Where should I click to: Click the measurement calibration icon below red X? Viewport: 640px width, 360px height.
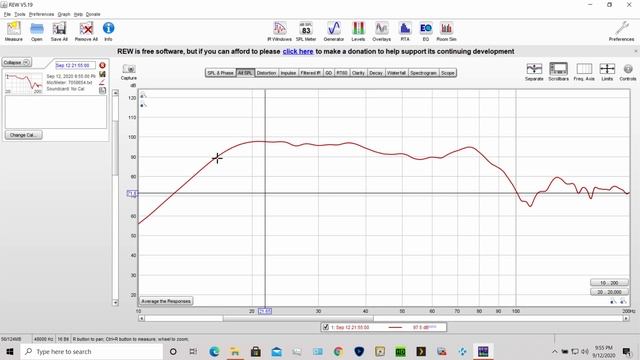pos(102,74)
